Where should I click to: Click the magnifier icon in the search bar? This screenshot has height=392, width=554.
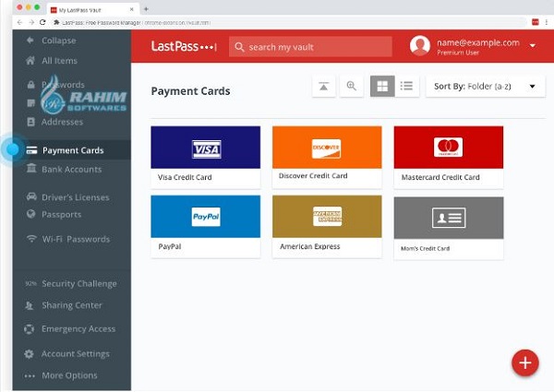tap(239, 47)
